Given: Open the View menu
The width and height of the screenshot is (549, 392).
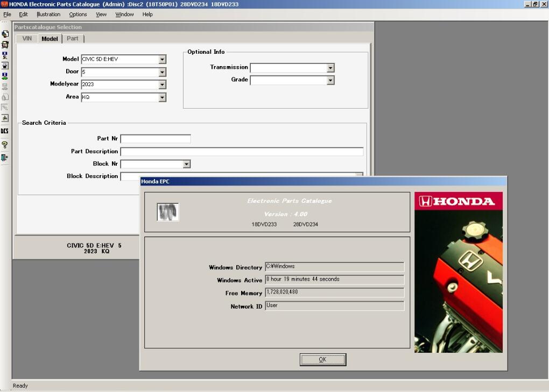Looking at the screenshot, I should pyautogui.click(x=101, y=15).
